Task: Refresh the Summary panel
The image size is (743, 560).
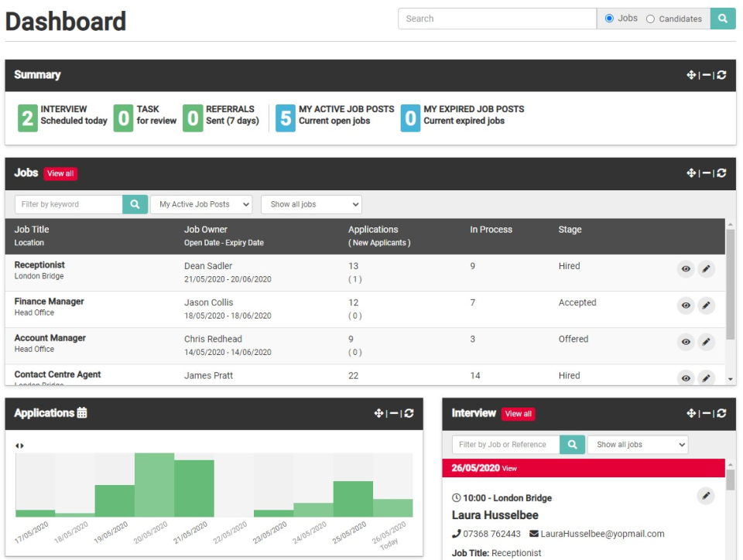Action: point(721,75)
